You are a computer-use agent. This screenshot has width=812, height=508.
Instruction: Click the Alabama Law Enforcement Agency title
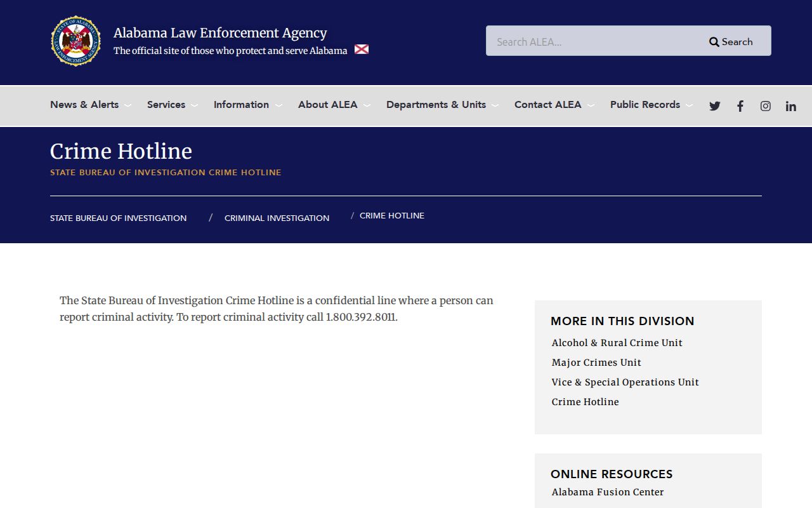pyautogui.click(x=220, y=33)
